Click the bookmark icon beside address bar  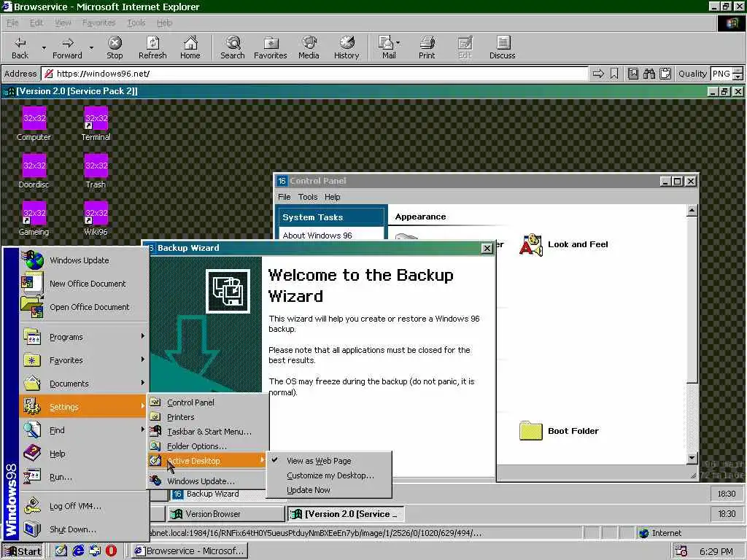point(614,74)
